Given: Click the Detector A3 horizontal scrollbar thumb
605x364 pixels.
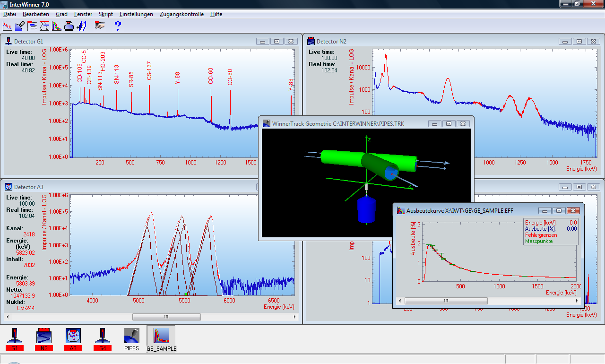Looking at the screenshot, I should pyautogui.click(x=166, y=317).
